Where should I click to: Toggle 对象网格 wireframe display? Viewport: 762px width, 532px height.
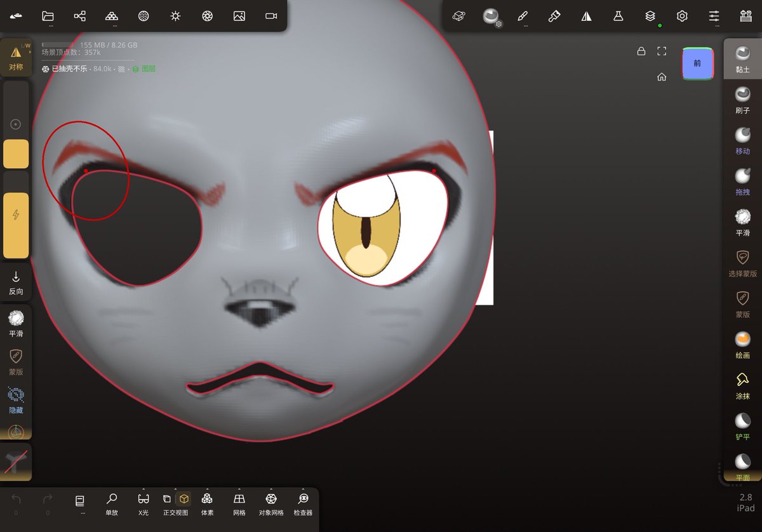pyautogui.click(x=271, y=503)
